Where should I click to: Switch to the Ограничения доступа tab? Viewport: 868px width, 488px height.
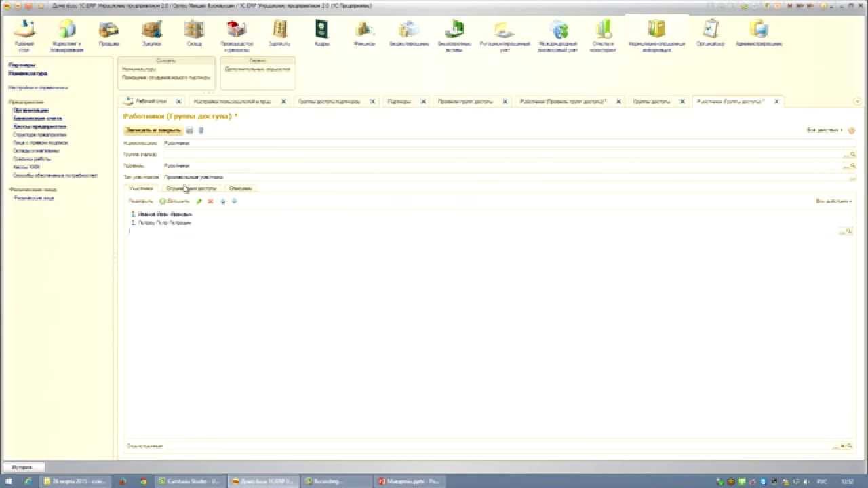(191, 188)
